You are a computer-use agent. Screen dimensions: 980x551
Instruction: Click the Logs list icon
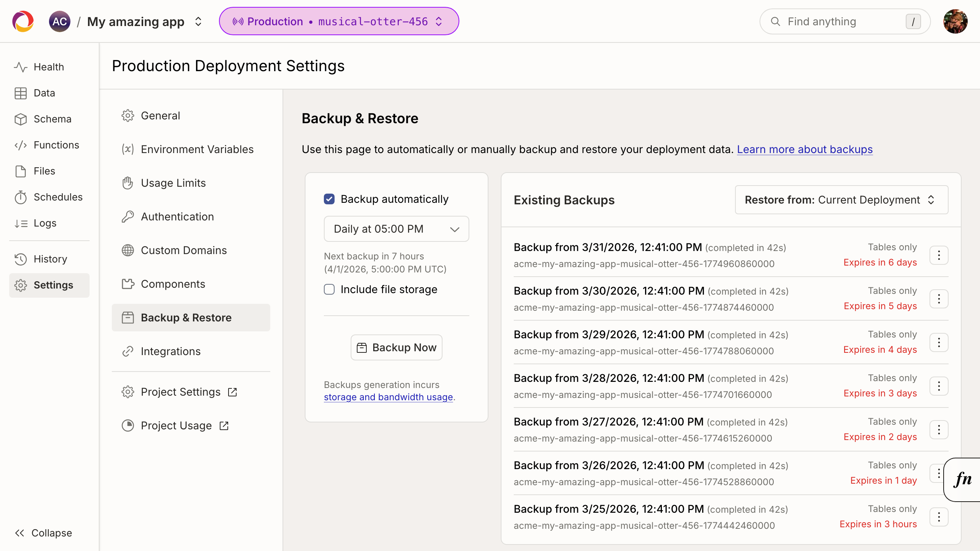click(21, 223)
